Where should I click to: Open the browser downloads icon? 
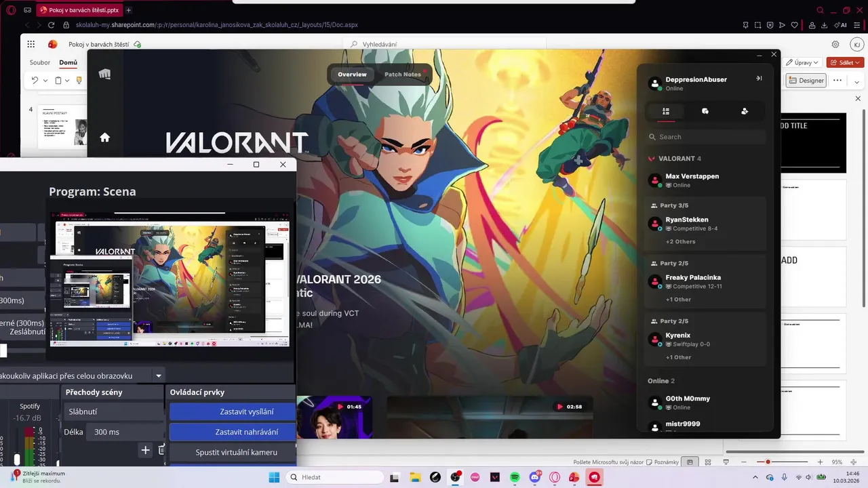pos(824,25)
